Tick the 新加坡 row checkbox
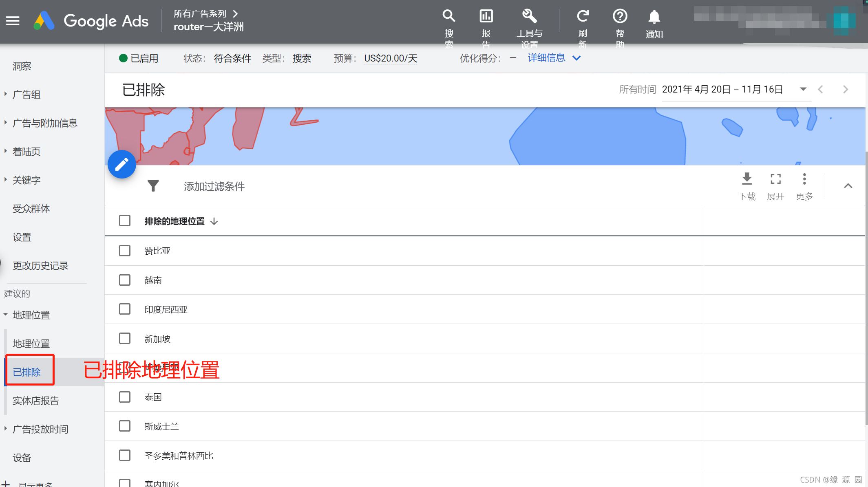 click(x=125, y=339)
